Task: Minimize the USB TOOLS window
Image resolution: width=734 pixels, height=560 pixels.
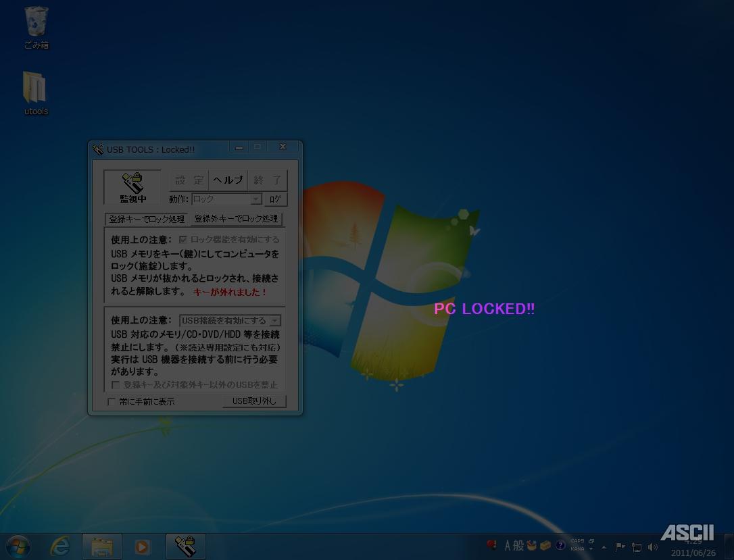Action: click(239, 147)
